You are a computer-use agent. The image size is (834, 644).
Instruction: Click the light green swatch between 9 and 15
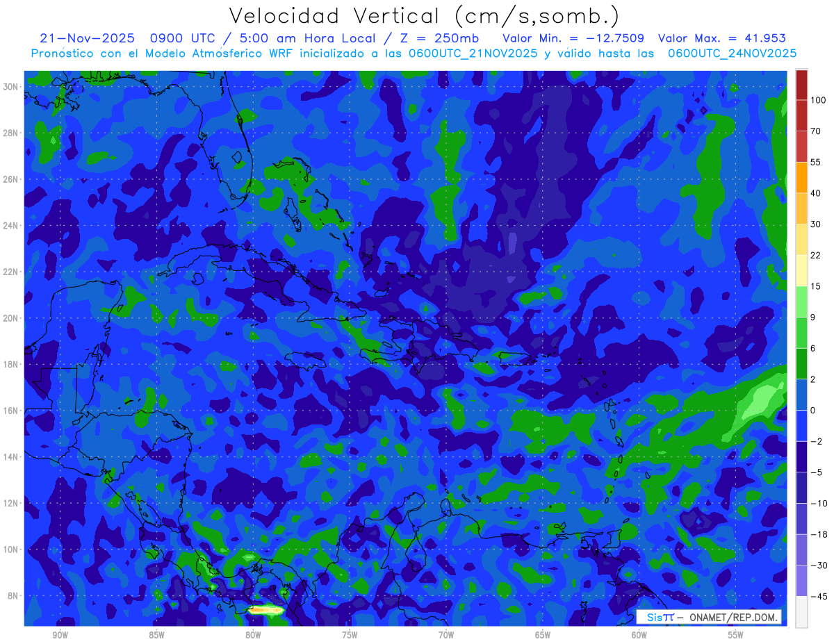801,302
